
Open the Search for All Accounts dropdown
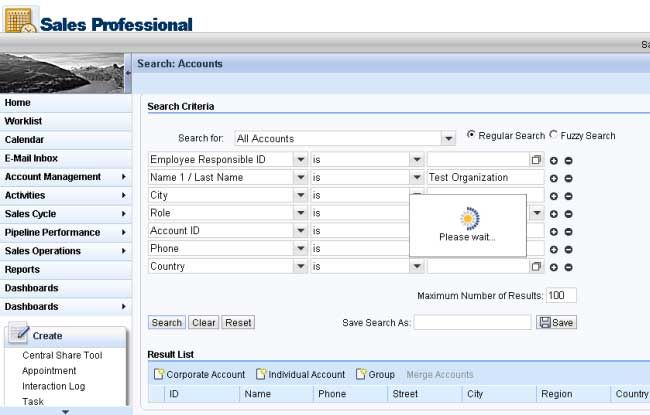click(x=449, y=138)
